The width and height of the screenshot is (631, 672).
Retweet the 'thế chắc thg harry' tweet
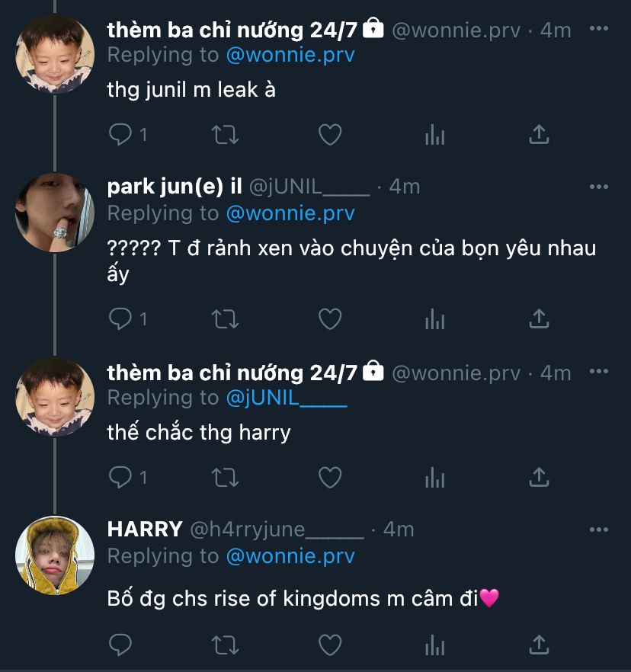click(x=225, y=478)
